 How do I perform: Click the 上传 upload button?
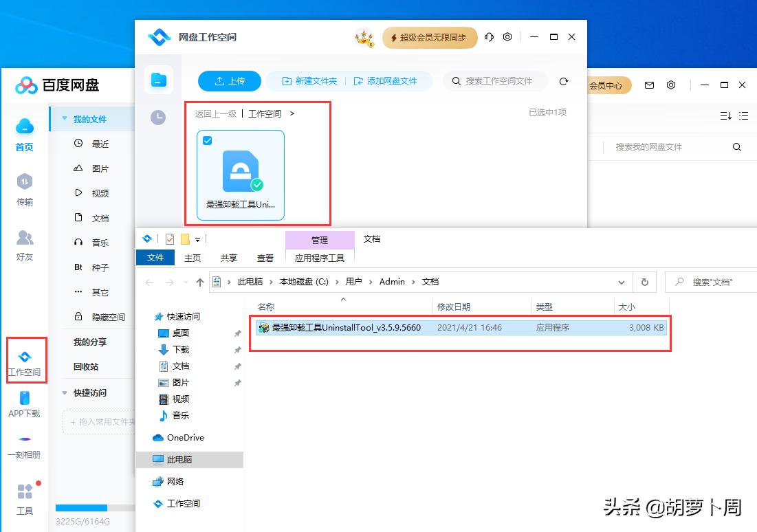230,80
